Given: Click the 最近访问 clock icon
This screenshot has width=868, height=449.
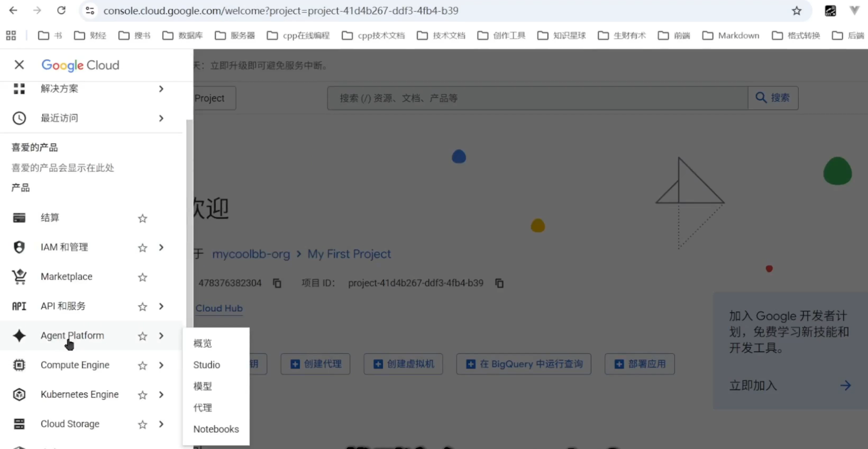Looking at the screenshot, I should 19,118.
